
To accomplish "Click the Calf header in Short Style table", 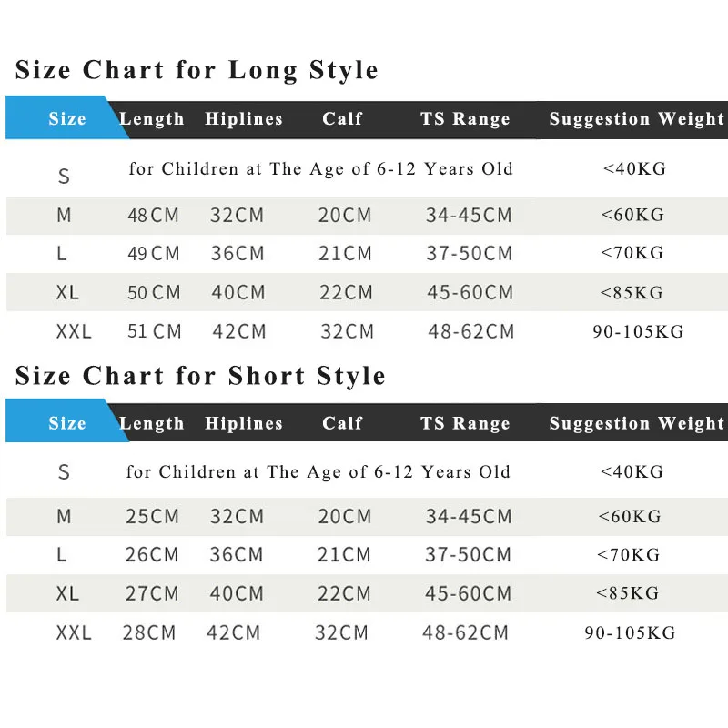I will point(342,423).
